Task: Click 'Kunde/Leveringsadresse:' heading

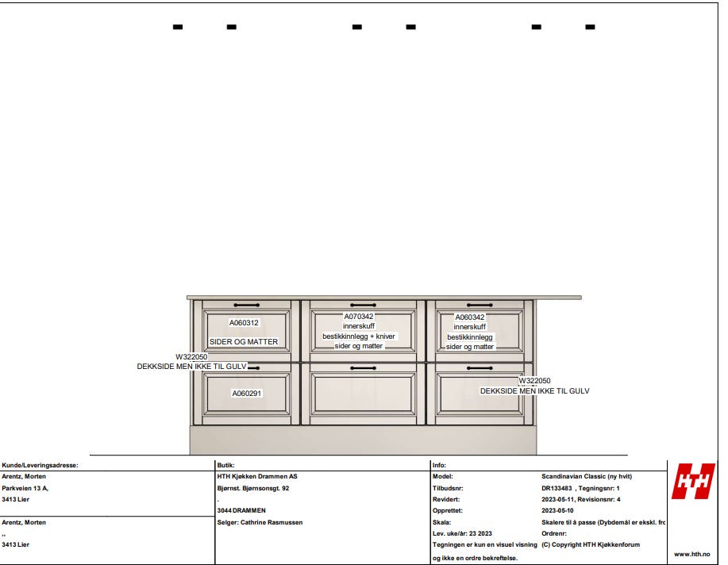Action: point(40,465)
